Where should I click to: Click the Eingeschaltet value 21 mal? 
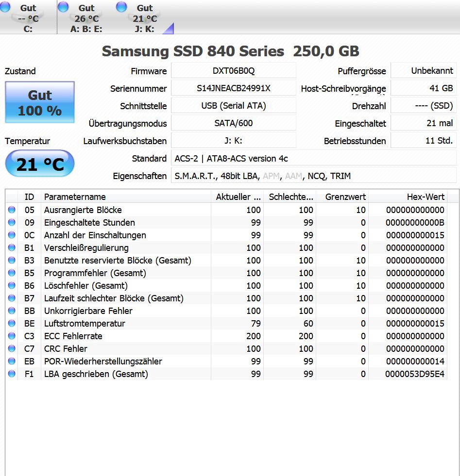pyautogui.click(x=423, y=123)
